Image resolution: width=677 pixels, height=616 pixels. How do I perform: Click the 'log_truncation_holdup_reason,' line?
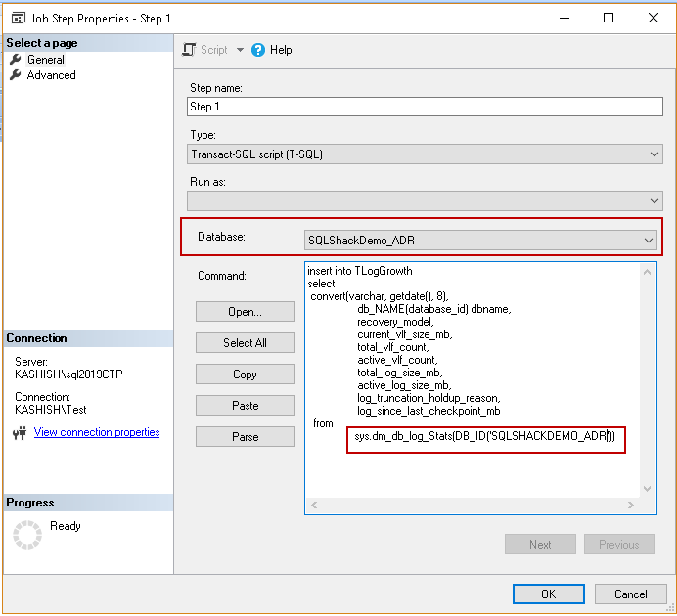click(429, 398)
